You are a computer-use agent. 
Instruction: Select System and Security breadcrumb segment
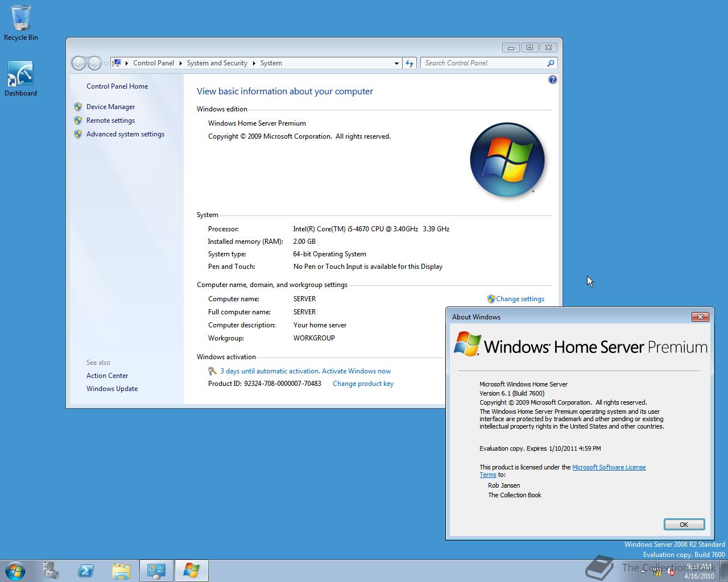(x=217, y=63)
